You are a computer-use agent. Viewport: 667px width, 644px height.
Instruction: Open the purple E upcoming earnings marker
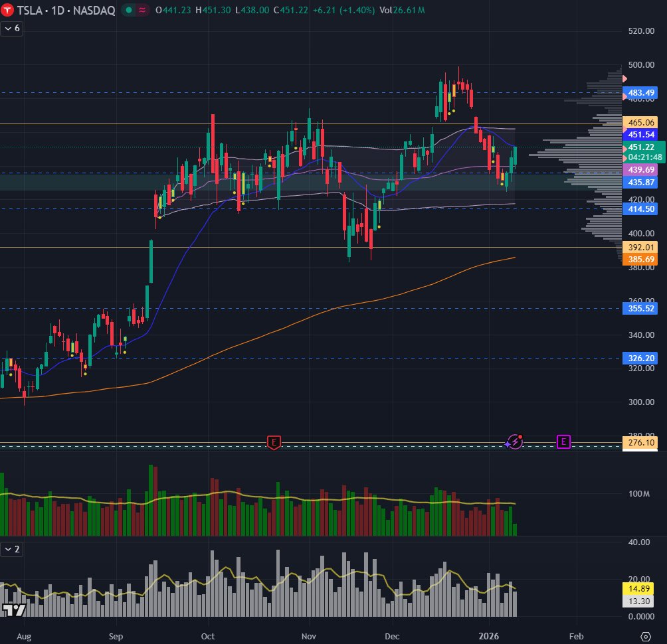[563, 442]
